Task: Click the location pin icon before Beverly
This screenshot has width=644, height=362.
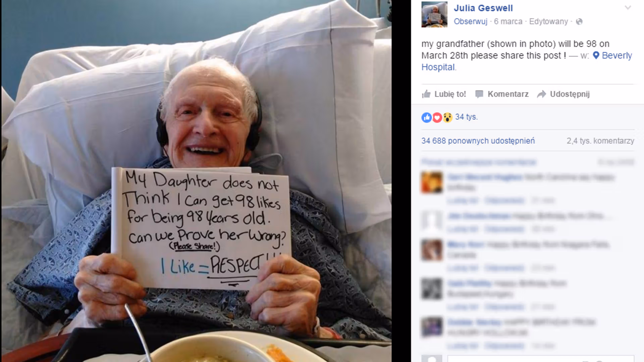Action: pos(596,55)
